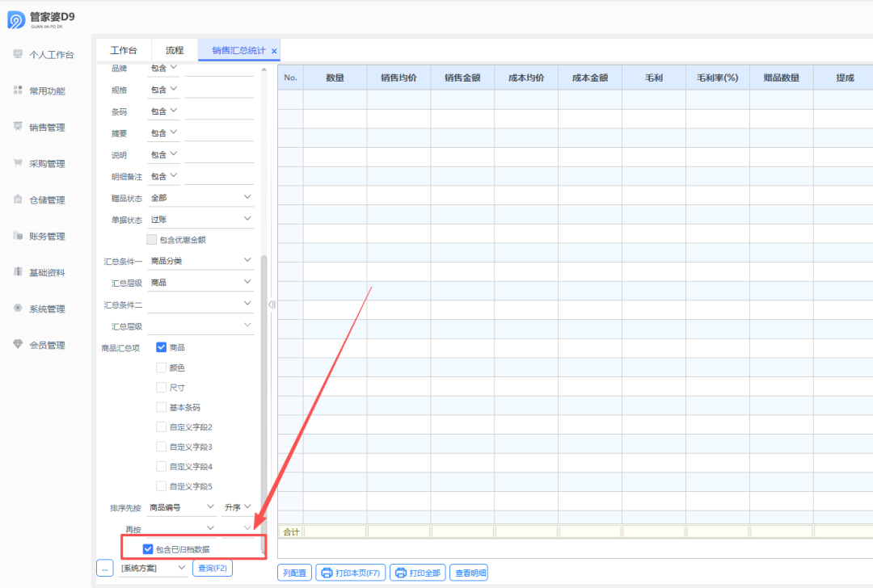Viewport: 873px width, 588px height.
Task: Check the 自定义字段4 checkbox
Action: tap(162, 466)
